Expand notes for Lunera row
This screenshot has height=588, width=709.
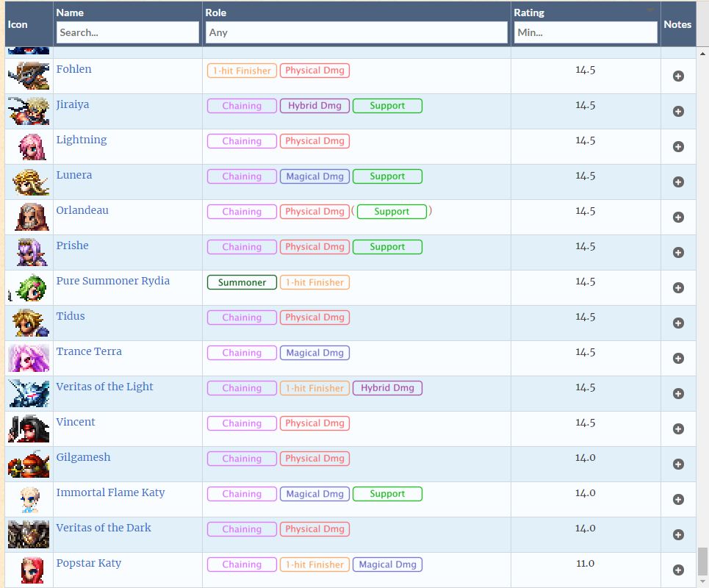click(678, 182)
